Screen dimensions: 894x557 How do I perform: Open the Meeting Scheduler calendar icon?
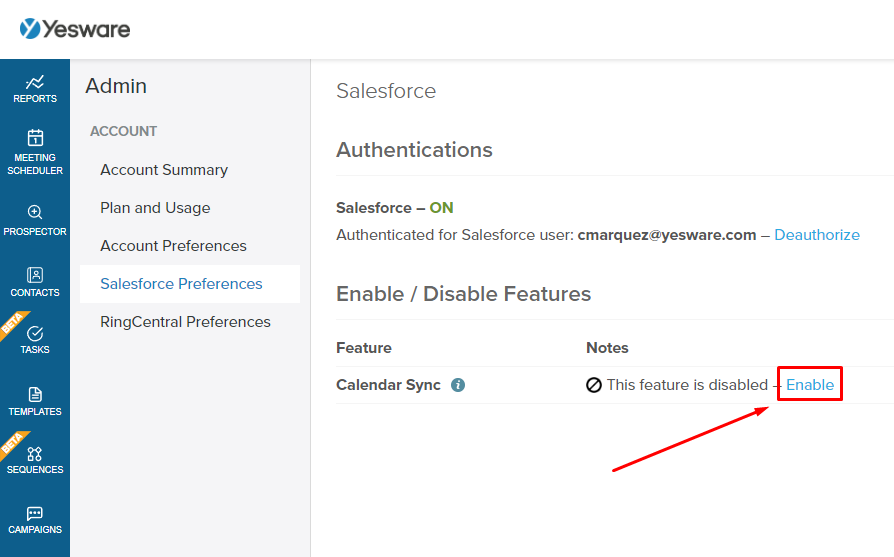click(35, 137)
